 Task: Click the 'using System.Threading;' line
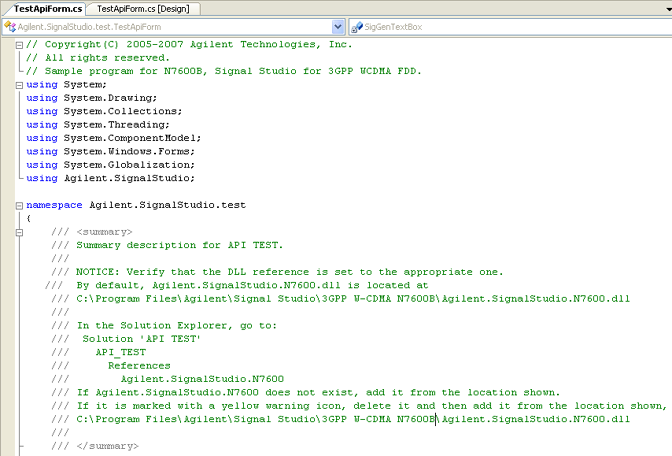[98, 125]
